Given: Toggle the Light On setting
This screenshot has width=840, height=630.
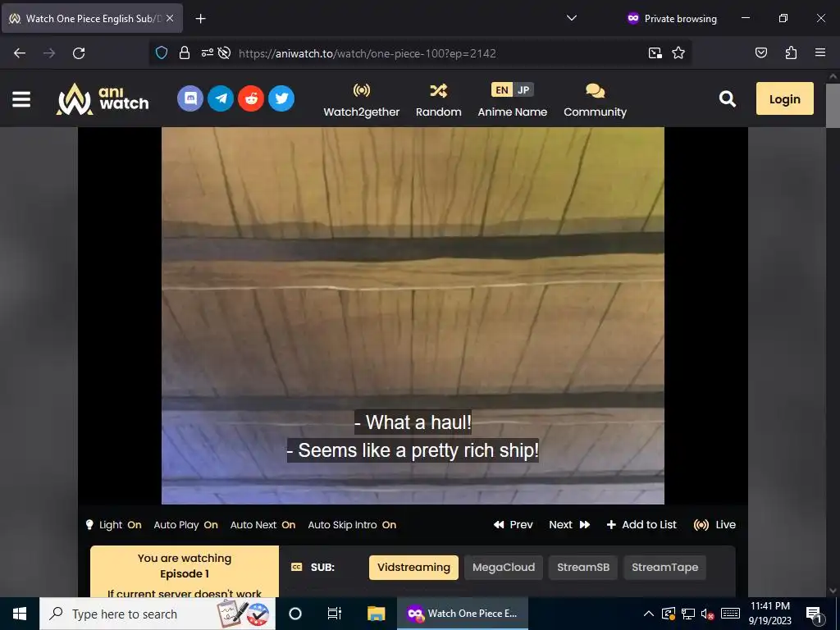Looking at the screenshot, I should [x=114, y=525].
